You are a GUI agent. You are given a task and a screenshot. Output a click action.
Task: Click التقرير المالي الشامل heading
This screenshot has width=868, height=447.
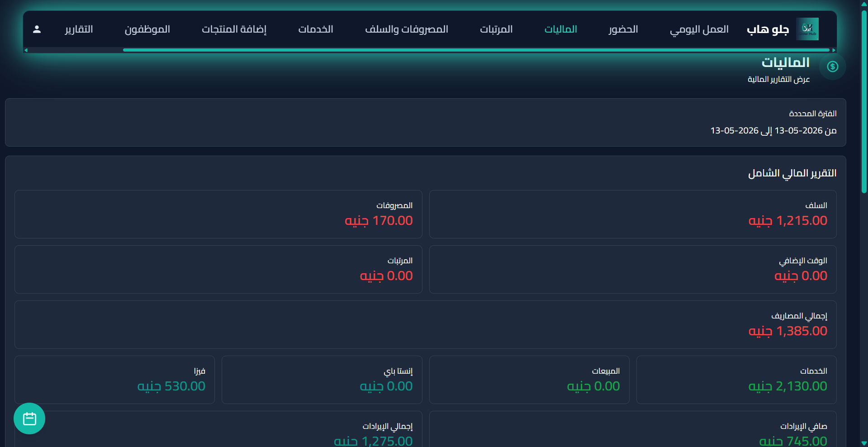pyautogui.click(x=792, y=173)
